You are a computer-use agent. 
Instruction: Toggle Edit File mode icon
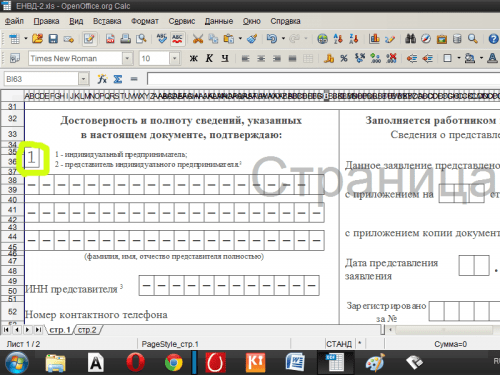89,39
